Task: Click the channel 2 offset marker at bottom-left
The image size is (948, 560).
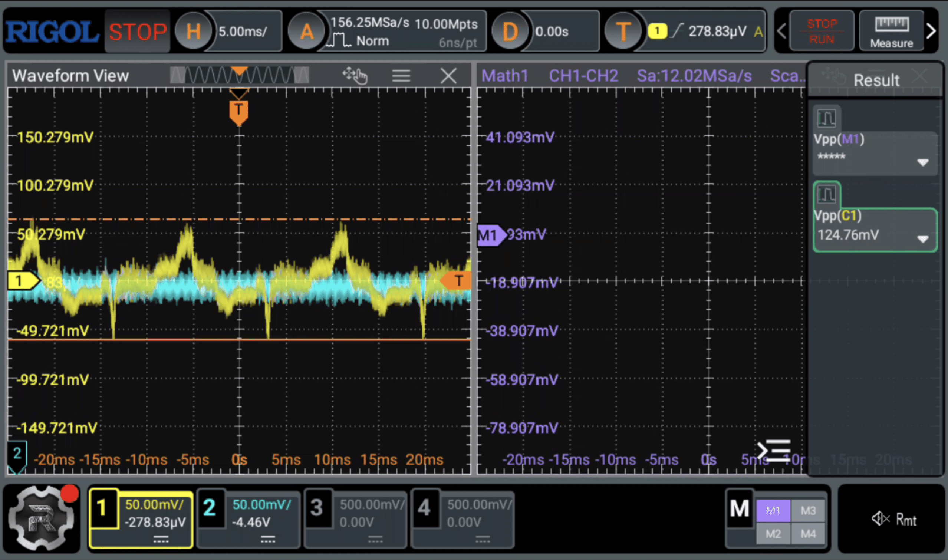Action: tap(17, 457)
